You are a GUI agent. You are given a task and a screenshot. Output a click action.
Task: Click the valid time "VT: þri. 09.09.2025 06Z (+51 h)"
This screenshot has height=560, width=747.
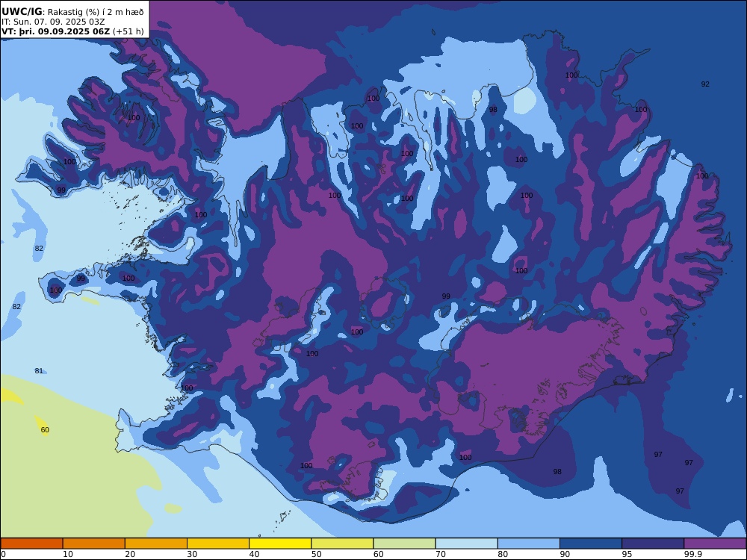[72, 32]
